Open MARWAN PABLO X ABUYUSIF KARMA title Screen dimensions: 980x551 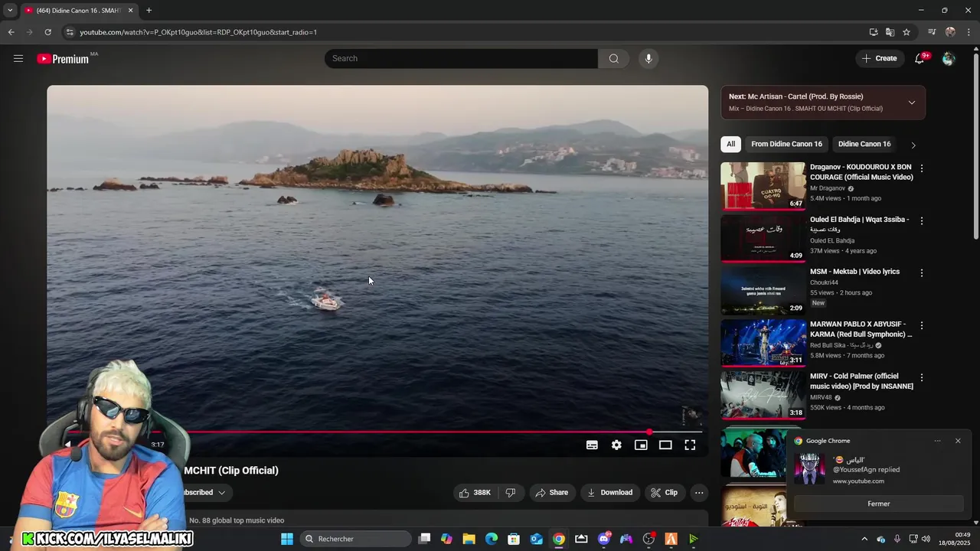click(x=861, y=329)
